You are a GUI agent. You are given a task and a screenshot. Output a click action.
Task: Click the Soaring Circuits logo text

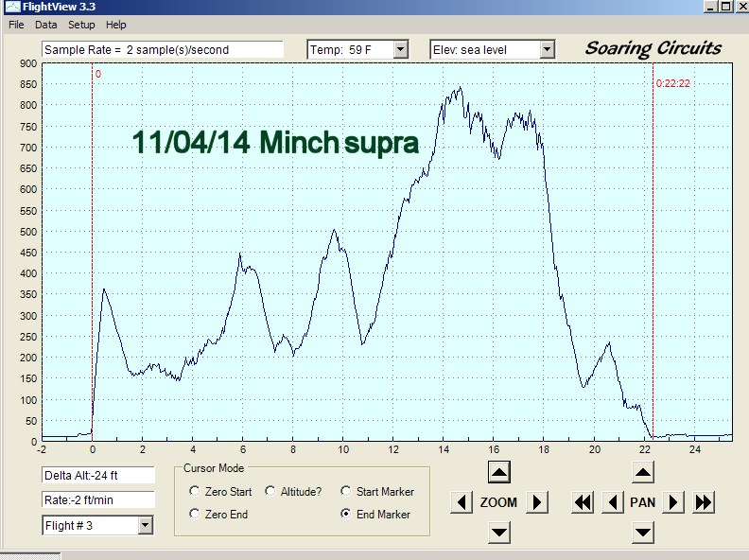[653, 48]
